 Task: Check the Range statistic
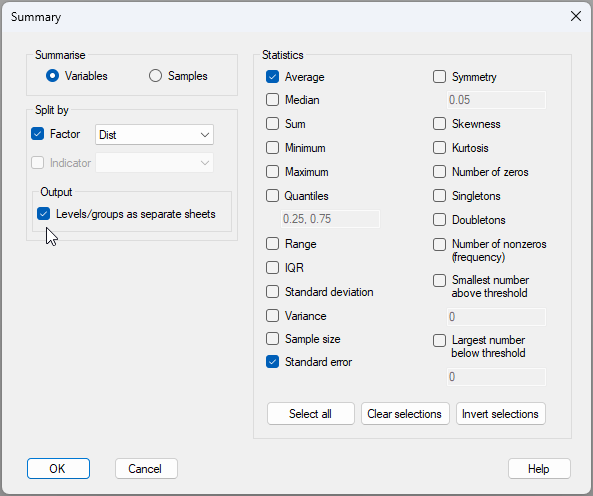272,244
